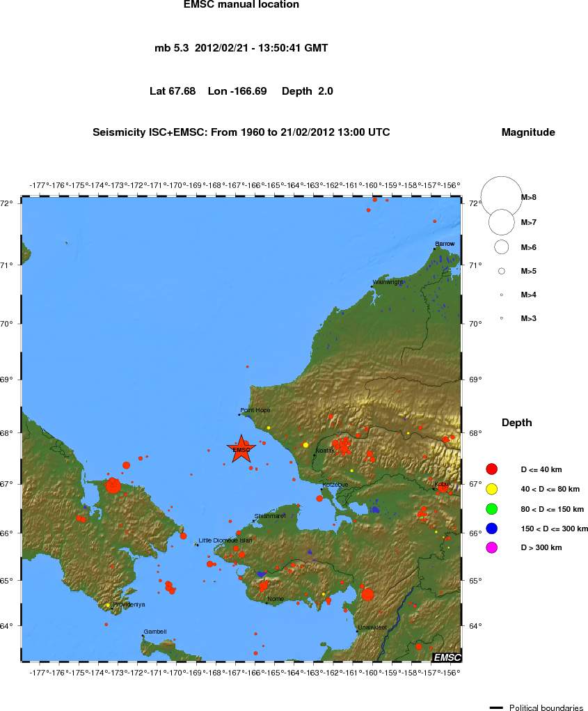Click the M>8 magnitude legend circle
This screenshot has height=711, width=588.
point(501,197)
